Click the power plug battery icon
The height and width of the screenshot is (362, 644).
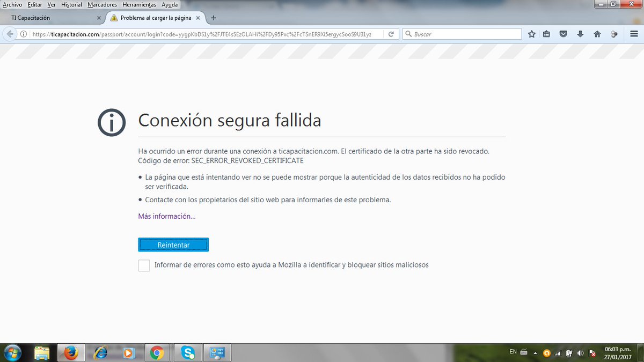(569, 353)
